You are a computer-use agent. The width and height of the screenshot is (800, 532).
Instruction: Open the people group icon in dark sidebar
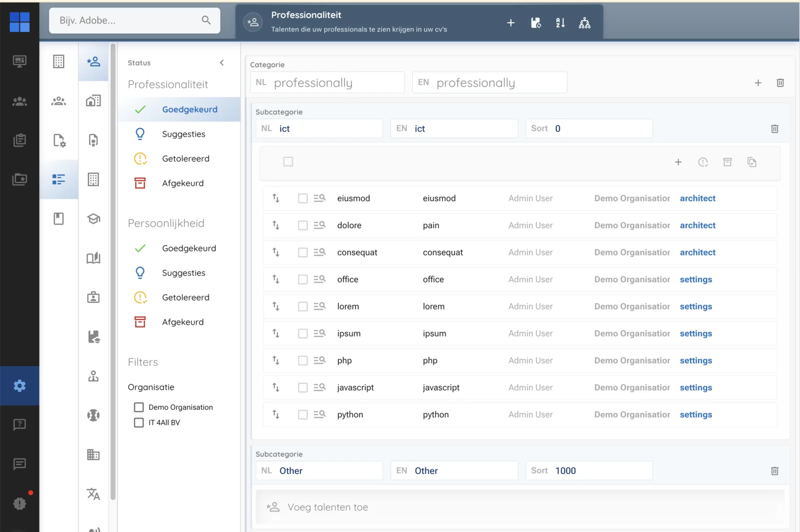pyautogui.click(x=19, y=101)
